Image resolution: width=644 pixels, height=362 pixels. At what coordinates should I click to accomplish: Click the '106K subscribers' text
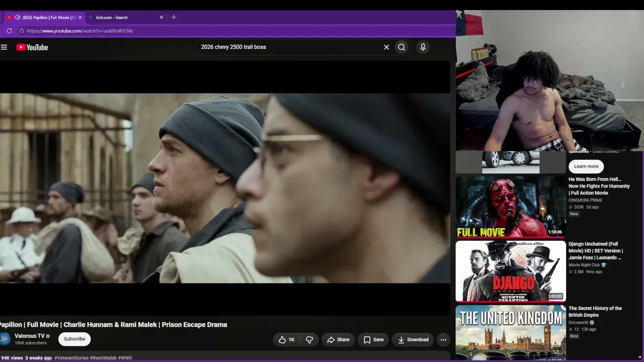tap(31, 343)
